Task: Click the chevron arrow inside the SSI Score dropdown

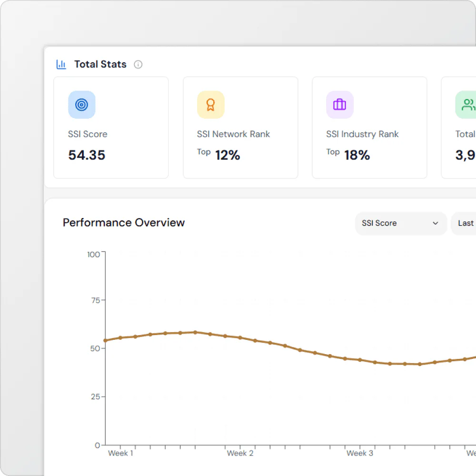Action: (x=435, y=223)
